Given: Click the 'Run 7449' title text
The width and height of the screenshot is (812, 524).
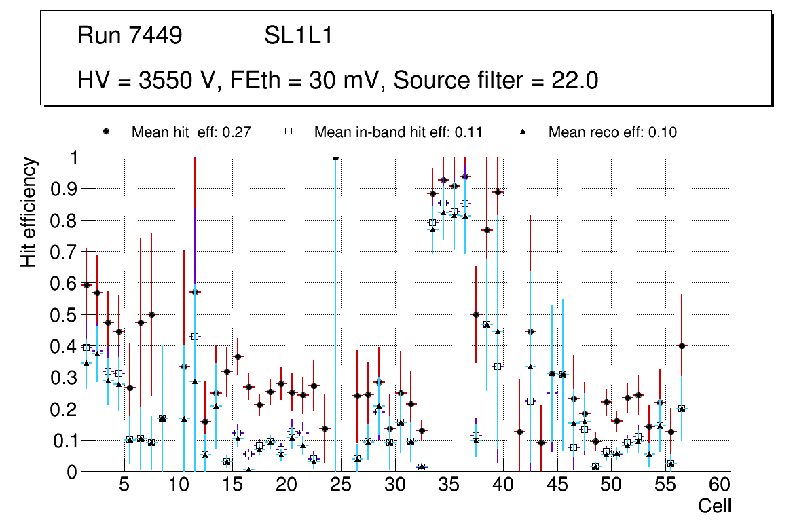Looking at the screenshot, I should point(130,36).
